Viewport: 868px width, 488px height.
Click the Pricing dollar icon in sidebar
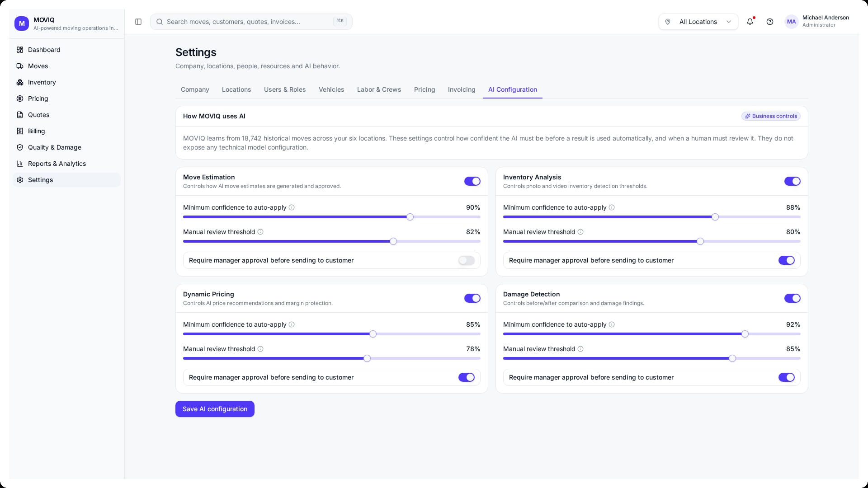click(20, 99)
